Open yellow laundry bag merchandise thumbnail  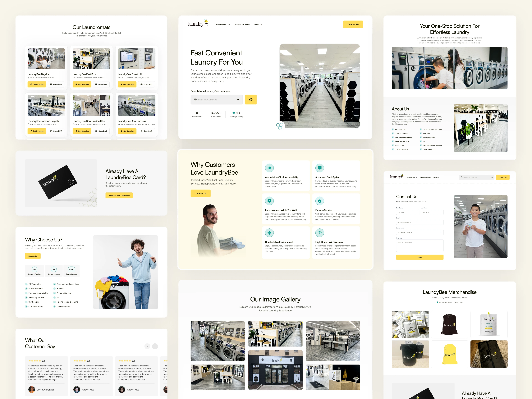pos(450,354)
